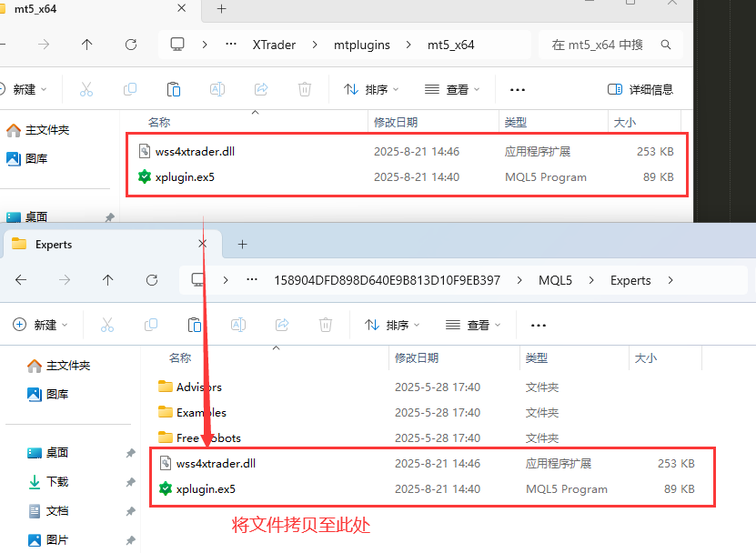The height and width of the screenshot is (553, 756).
Task: Expand the 查看 view dropdown in the mt5_x64 window
Action: pos(451,89)
